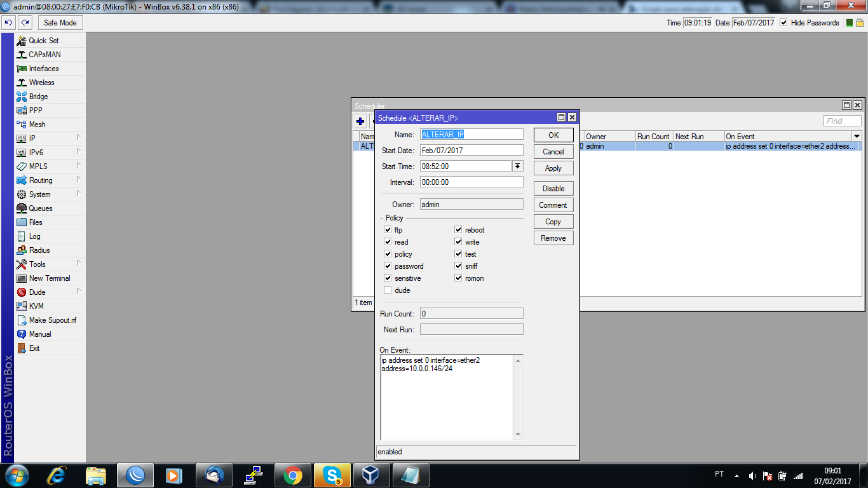Click the On Event script text area
The image size is (868, 488).
coord(452,398)
